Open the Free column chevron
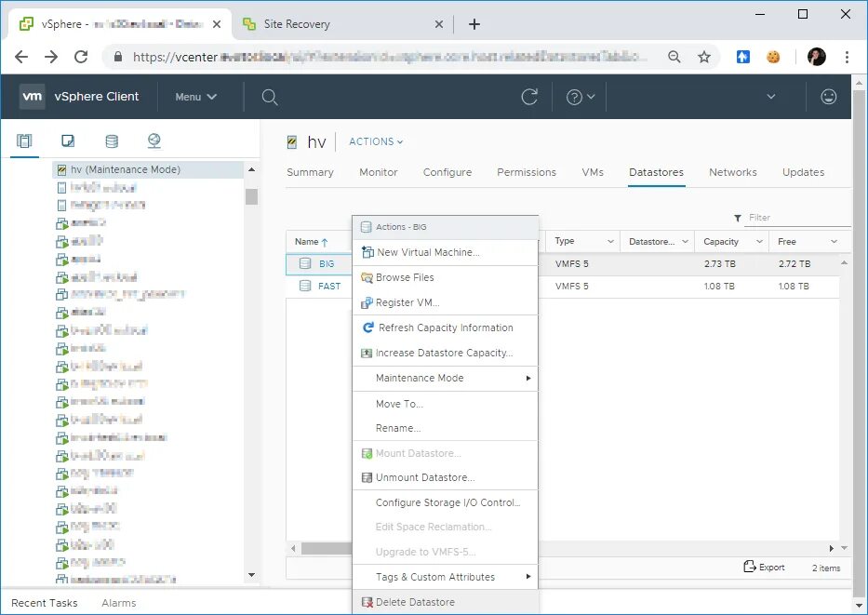This screenshot has height=615, width=868. (x=834, y=241)
